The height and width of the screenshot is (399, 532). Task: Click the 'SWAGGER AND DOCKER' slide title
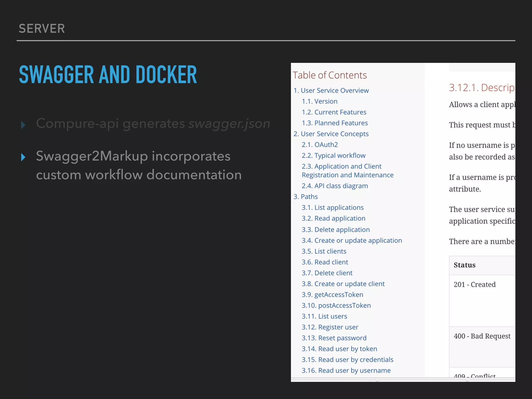click(108, 75)
